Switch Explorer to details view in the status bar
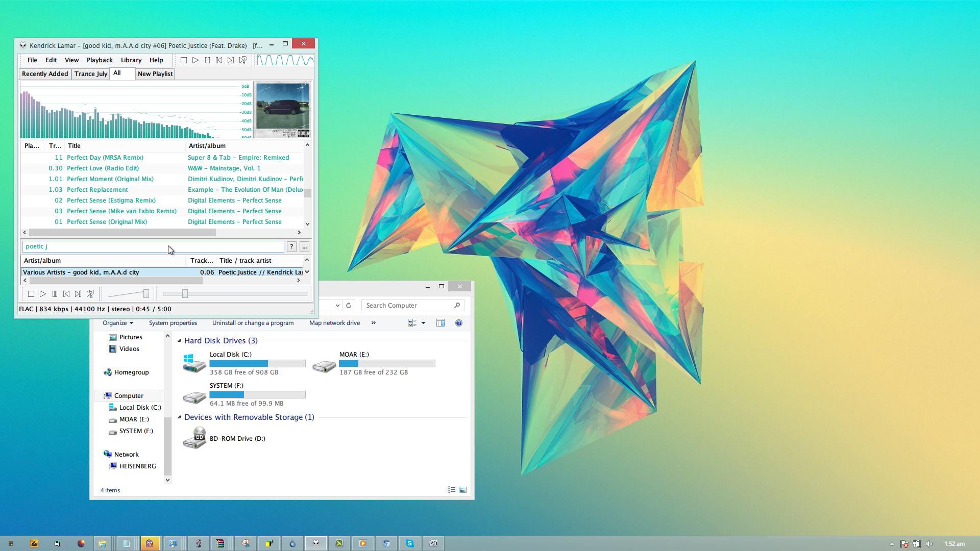 coord(451,490)
